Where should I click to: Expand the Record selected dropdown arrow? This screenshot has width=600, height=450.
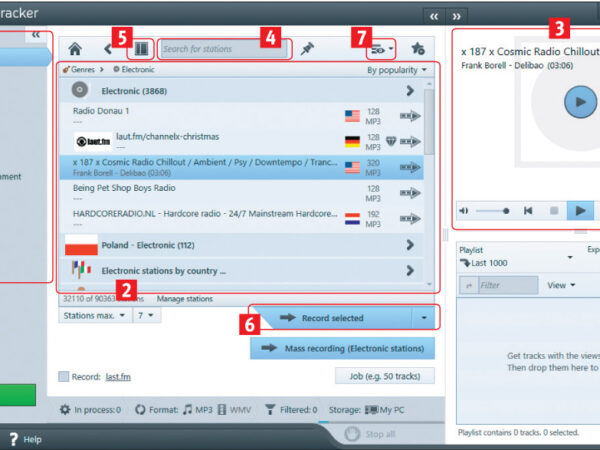424,318
